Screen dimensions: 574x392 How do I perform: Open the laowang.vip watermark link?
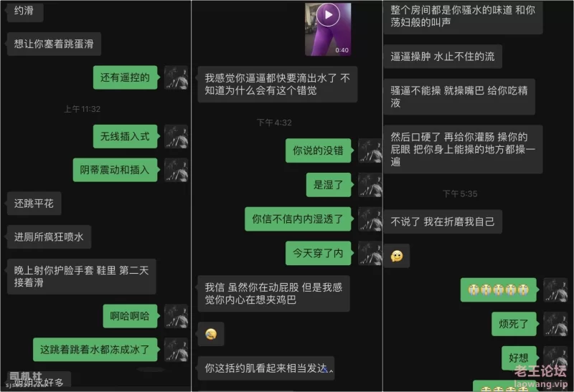click(541, 384)
